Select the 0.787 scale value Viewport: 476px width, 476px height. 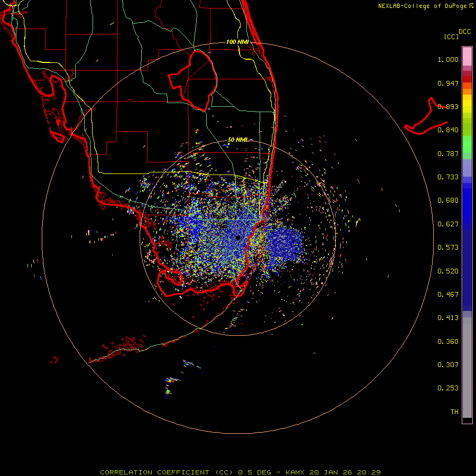point(448,153)
